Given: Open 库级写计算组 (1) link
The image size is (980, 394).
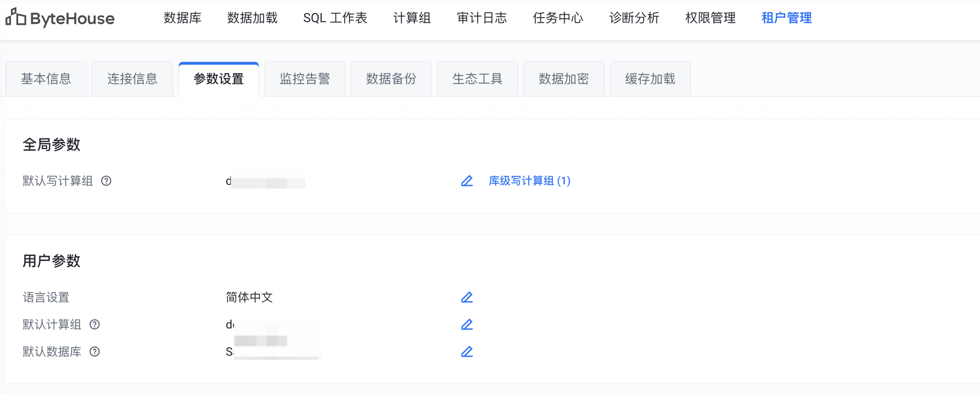Looking at the screenshot, I should point(529,181).
